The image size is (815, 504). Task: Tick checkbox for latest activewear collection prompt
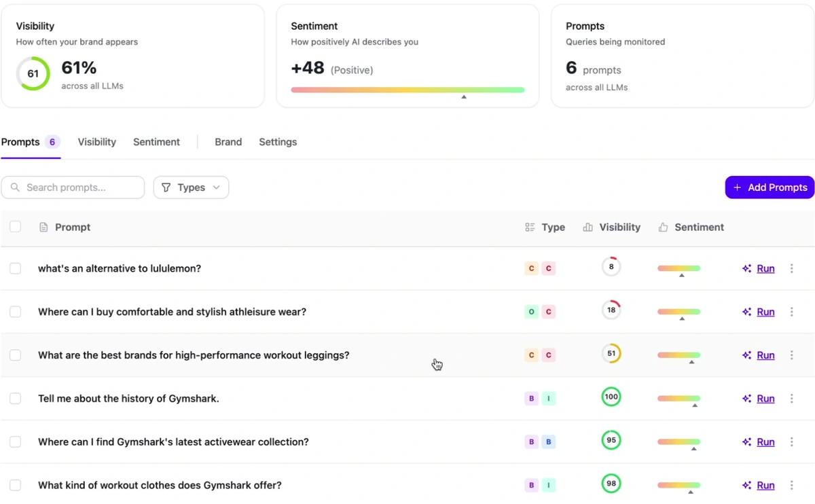[x=15, y=442]
